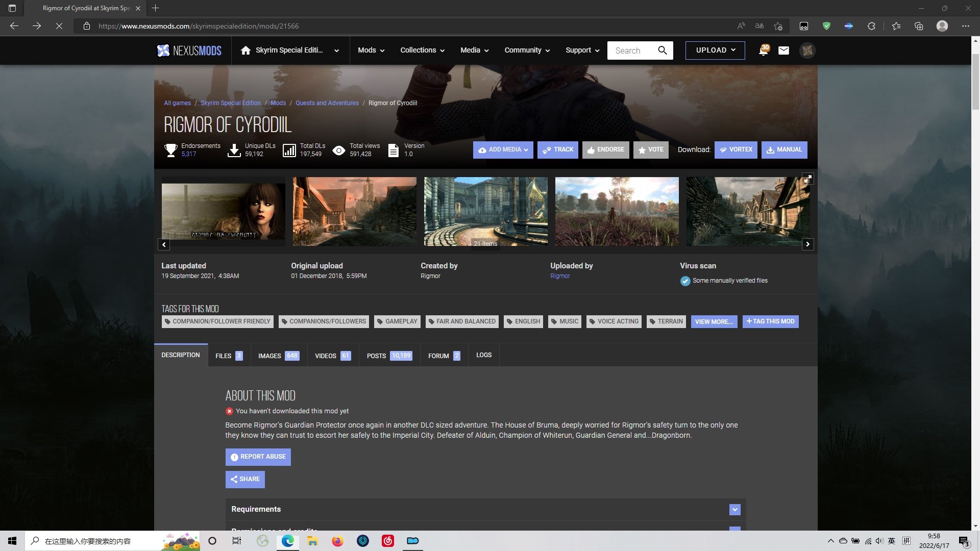Switch to the POSTS tab
Viewport: 980px width, 551px height.
click(x=389, y=356)
